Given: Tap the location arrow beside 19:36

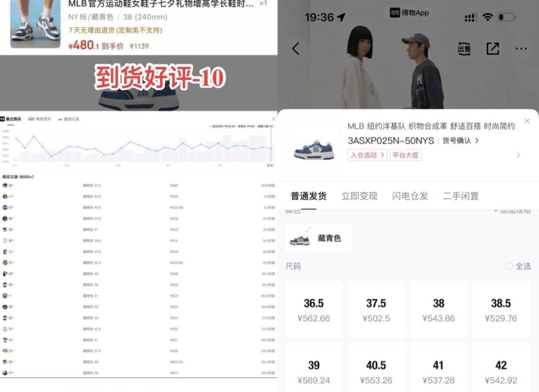Looking at the screenshot, I should [x=341, y=17].
